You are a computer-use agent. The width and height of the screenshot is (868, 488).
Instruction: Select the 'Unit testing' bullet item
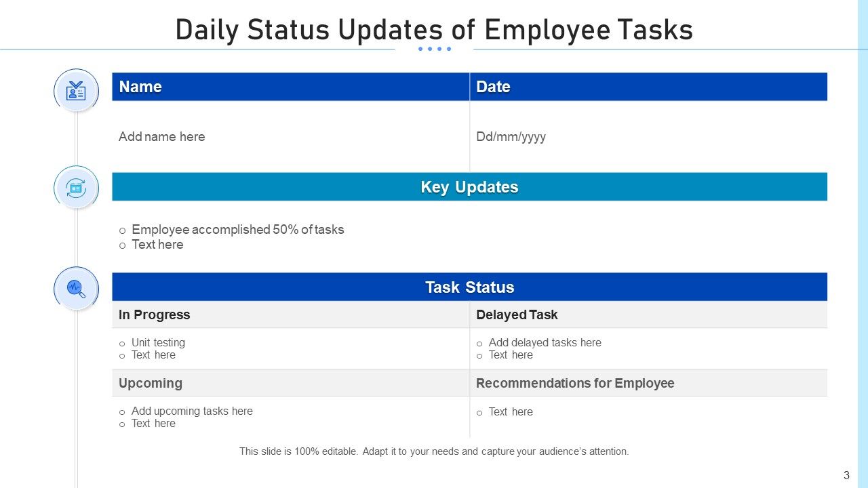coord(158,343)
